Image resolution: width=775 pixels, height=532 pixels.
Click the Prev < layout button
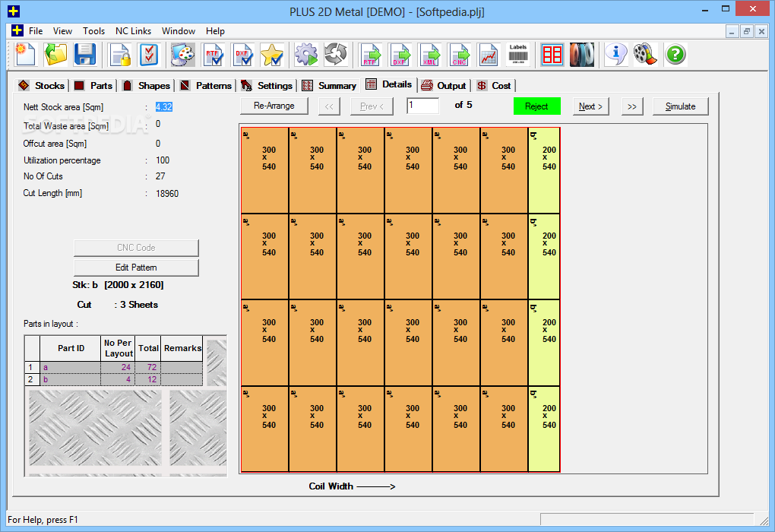pyautogui.click(x=372, y=106)
